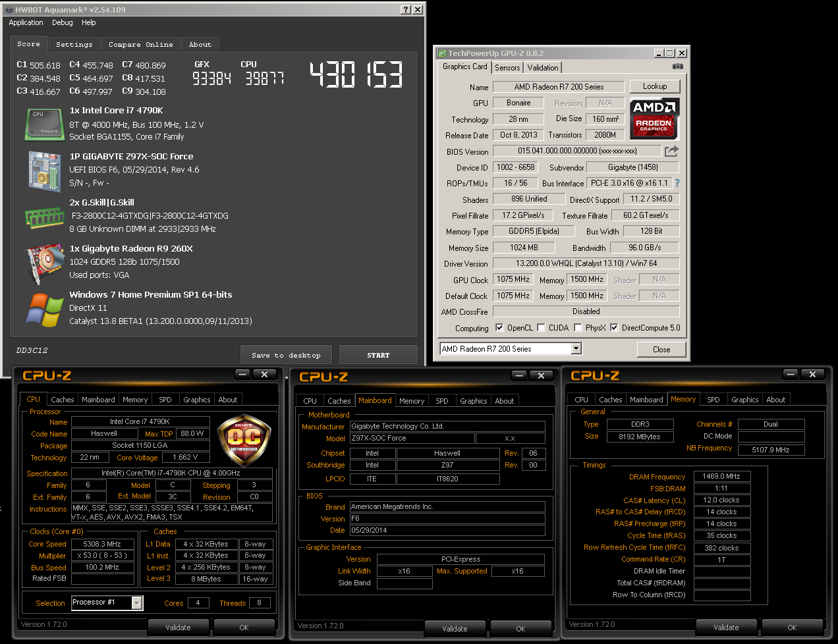Click the Radeon graphics card icon

point(44,263)
